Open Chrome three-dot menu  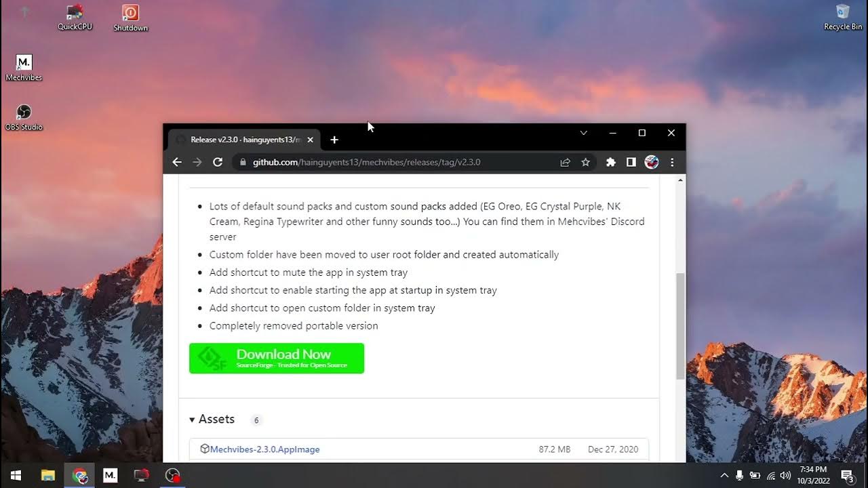[672, 162]
